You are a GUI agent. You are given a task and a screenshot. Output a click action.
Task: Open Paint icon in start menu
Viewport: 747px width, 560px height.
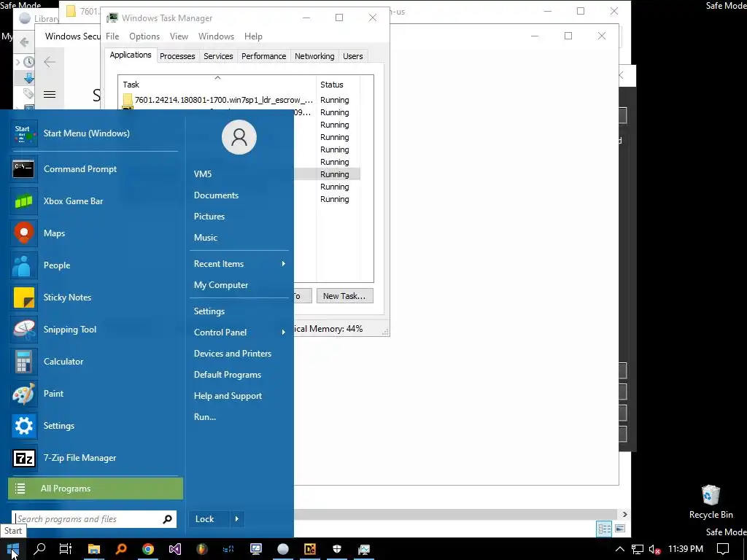(23, 393)
